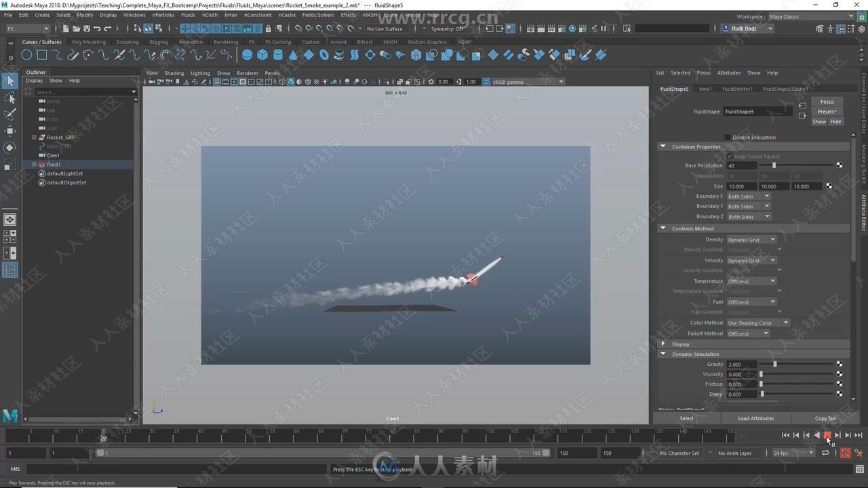Create NURBS cube from the shelf
The width and height of the screenshot is (868, 488).
click(262, 55)
